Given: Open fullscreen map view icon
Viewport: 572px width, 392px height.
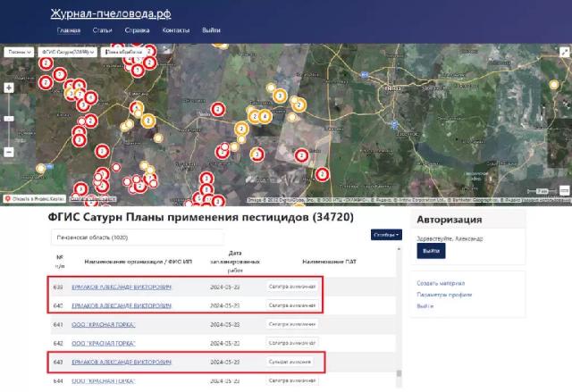Looking at the screenshot, I should pos(562,53).
